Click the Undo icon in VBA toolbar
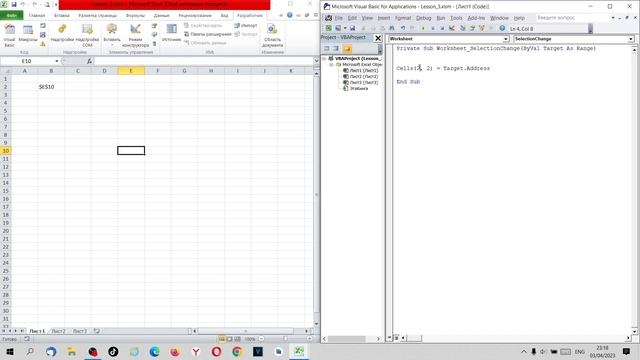 403,28
